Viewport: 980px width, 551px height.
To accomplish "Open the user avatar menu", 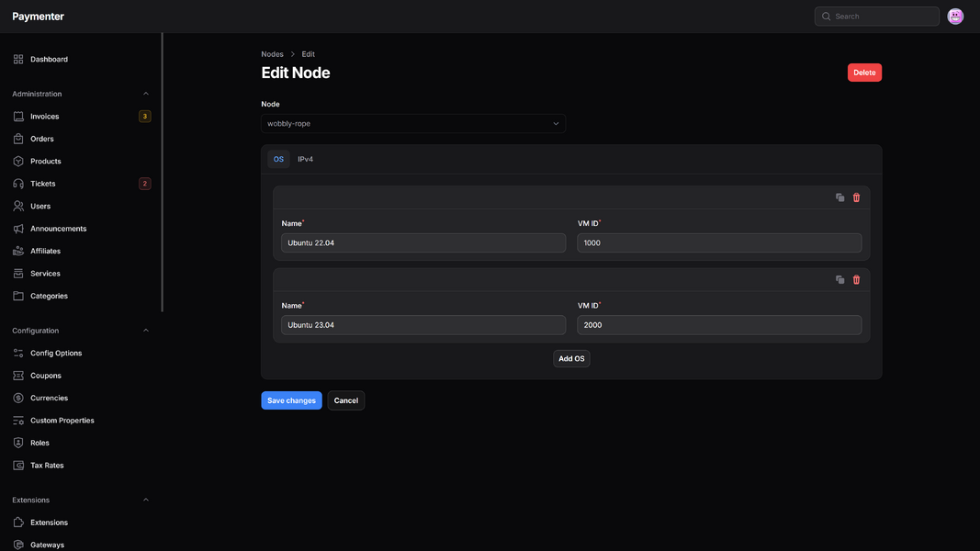I will point(955,17).
